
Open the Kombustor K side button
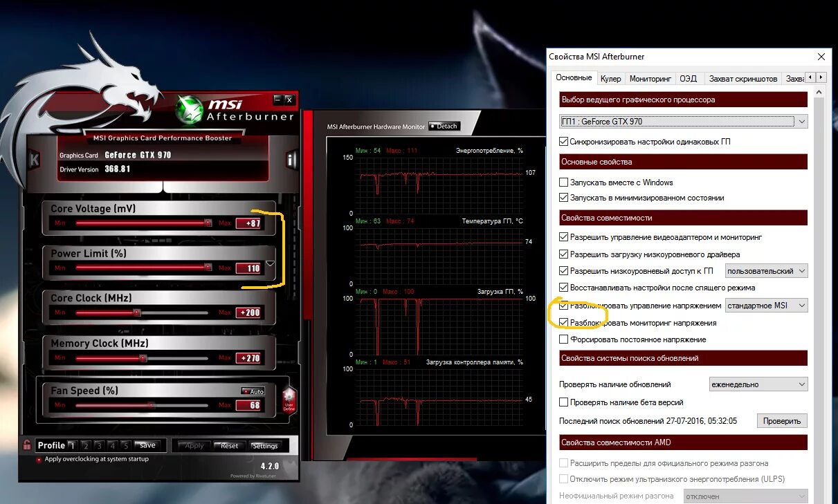34,160
